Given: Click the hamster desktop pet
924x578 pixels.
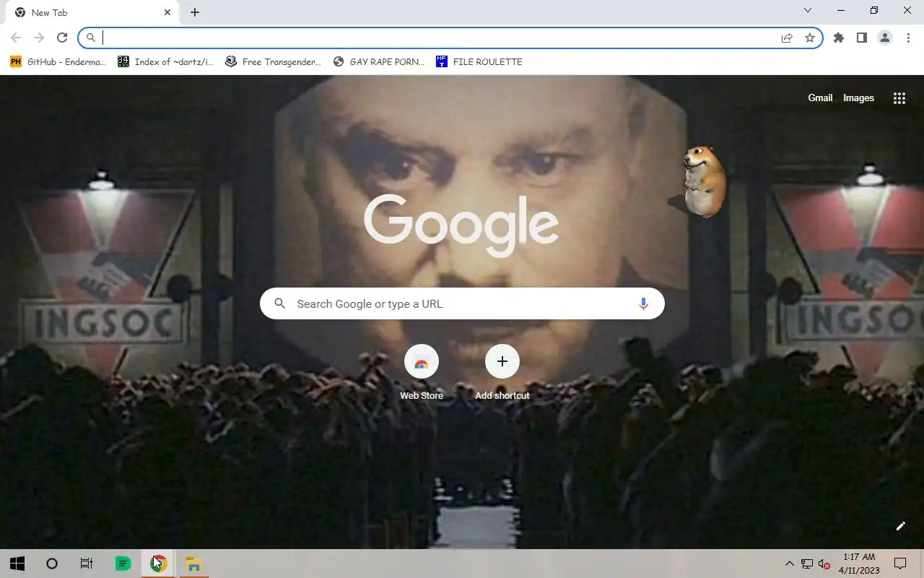Looking at the screenshot, I should point(702,181).
